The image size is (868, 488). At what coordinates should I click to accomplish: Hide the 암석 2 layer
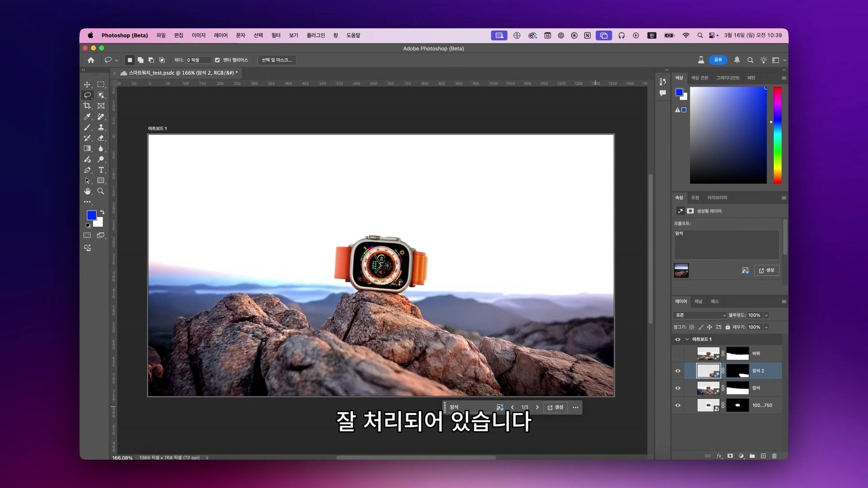click(678, 371)
